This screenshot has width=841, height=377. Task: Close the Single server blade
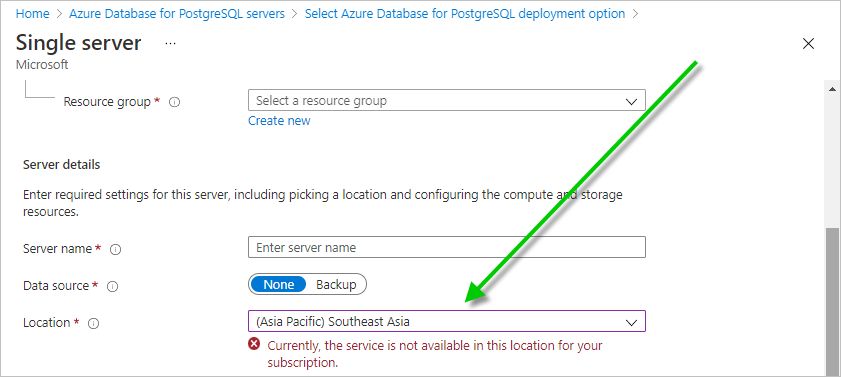808,44
